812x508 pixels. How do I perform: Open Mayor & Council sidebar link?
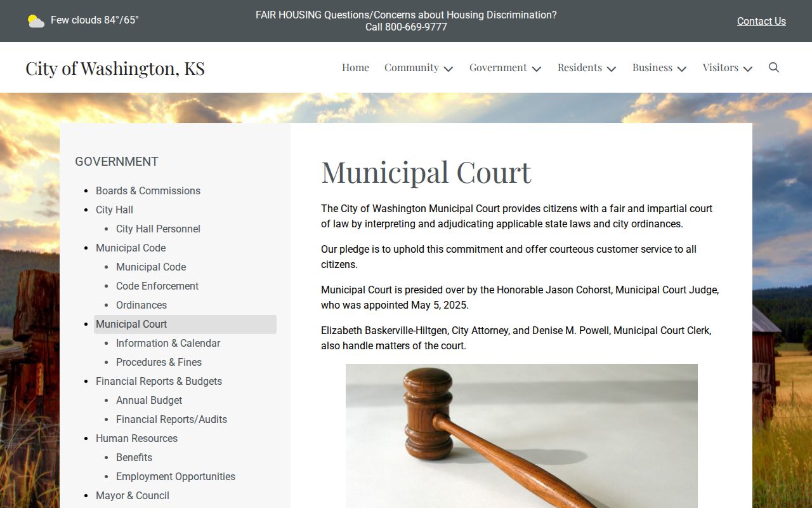click(133, 495)
